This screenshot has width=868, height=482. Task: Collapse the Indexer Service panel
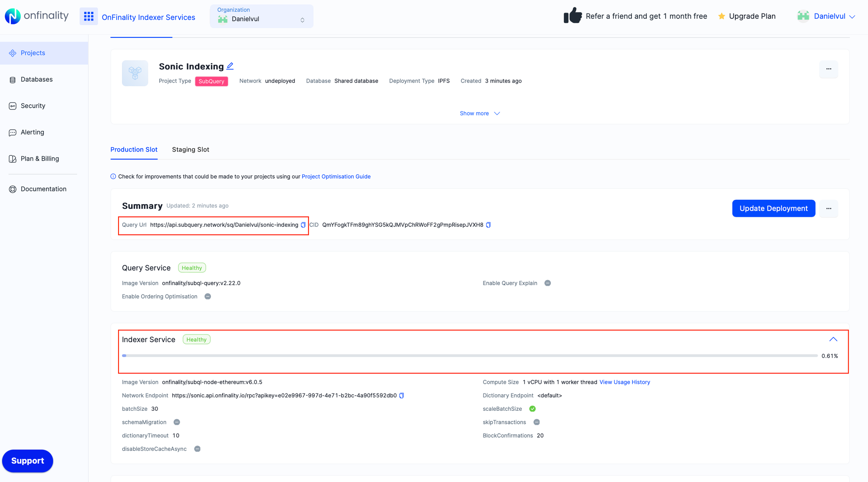coord(833,338)
